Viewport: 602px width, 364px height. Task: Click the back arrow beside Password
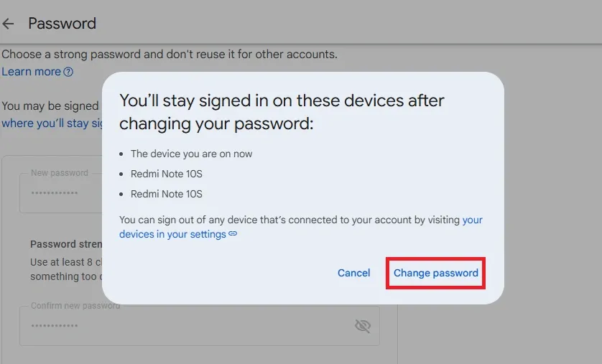9,24
